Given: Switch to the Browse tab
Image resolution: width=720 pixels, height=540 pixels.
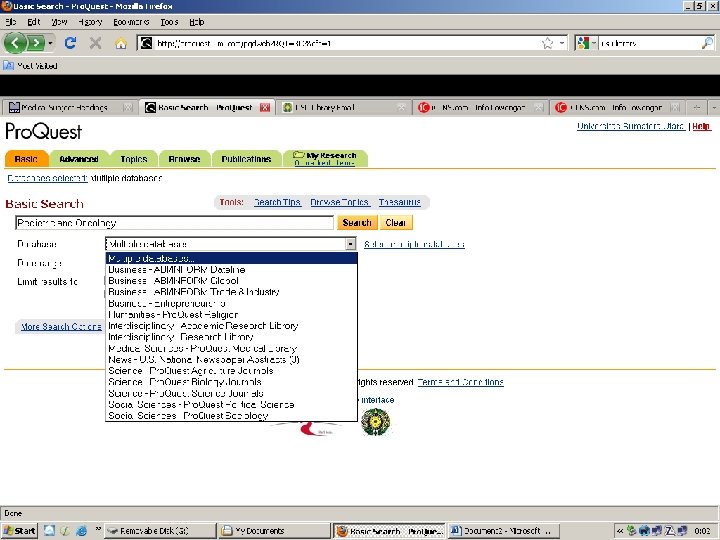Looking at the screenshot, I should coord(184,159).
